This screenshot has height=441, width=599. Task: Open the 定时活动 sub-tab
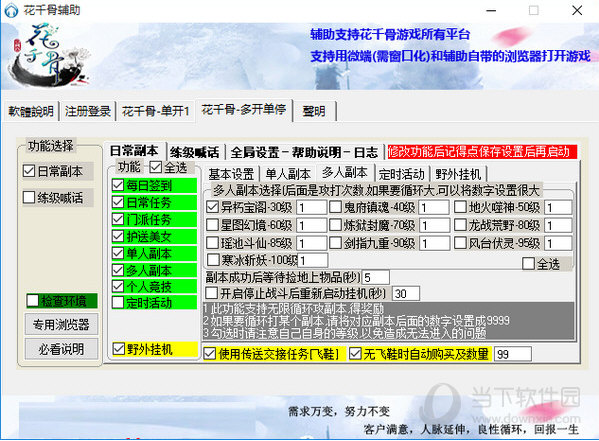401,174
